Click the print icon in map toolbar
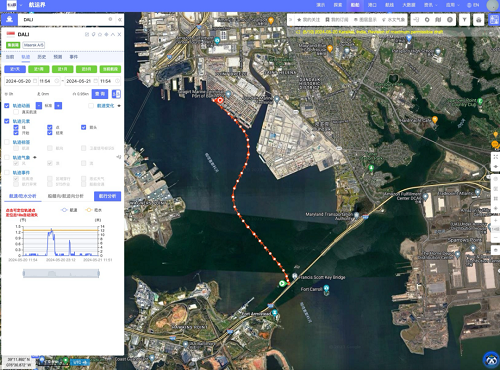Image resolution: width=500 pixels, height=370 pixels. tap(479, 20)
